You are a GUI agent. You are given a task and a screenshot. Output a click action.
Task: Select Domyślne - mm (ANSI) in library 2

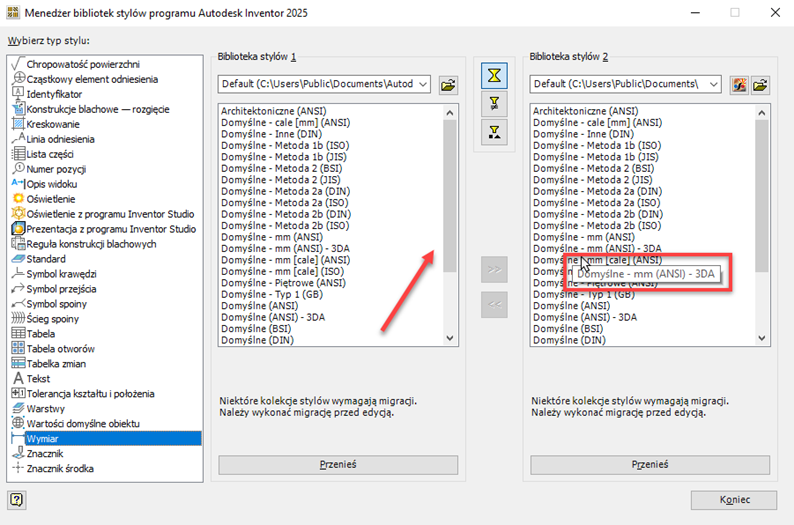point(583,237)
